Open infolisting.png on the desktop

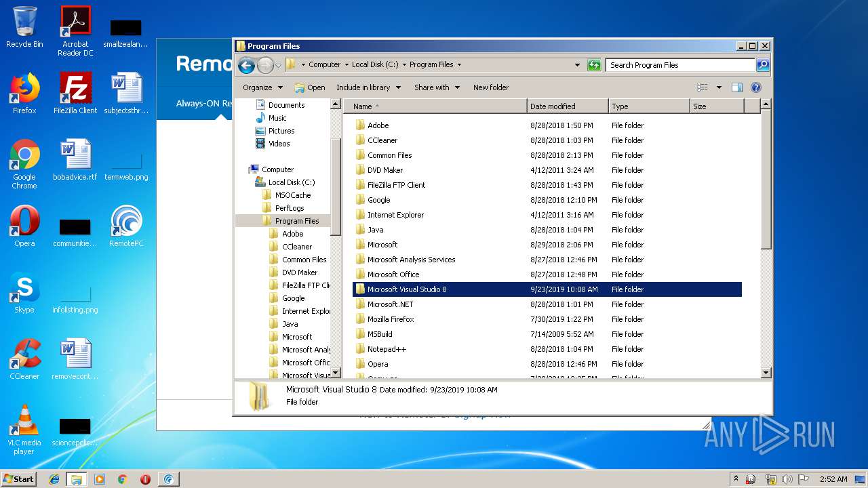(75, 297)
